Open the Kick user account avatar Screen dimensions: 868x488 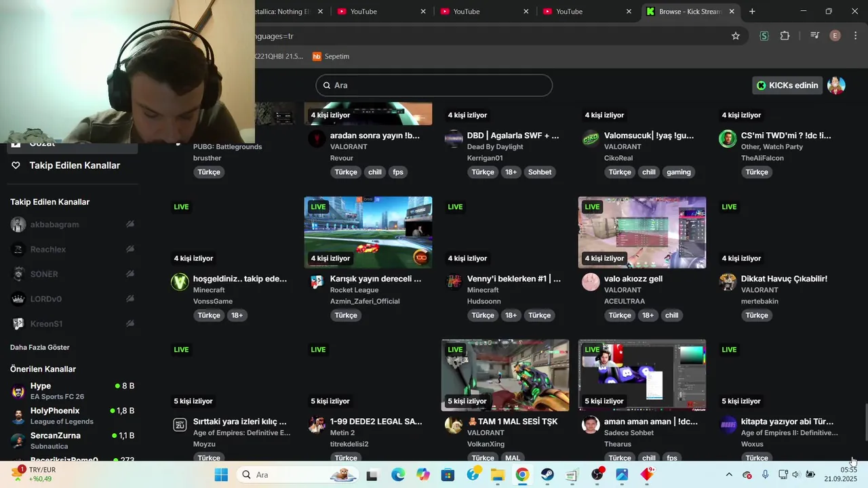click(x=836, y=85)
